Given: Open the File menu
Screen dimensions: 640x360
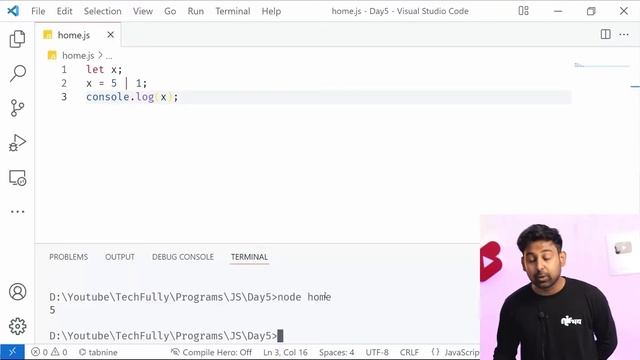Looking at the screenshot, I should pyautogui.click(x=38, y=11).
